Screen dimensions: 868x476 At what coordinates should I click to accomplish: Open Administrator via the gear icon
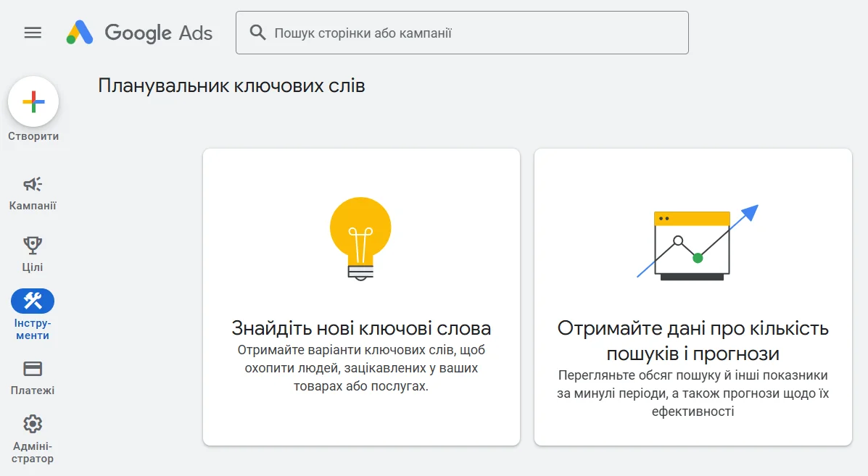[x=33, y=424]
